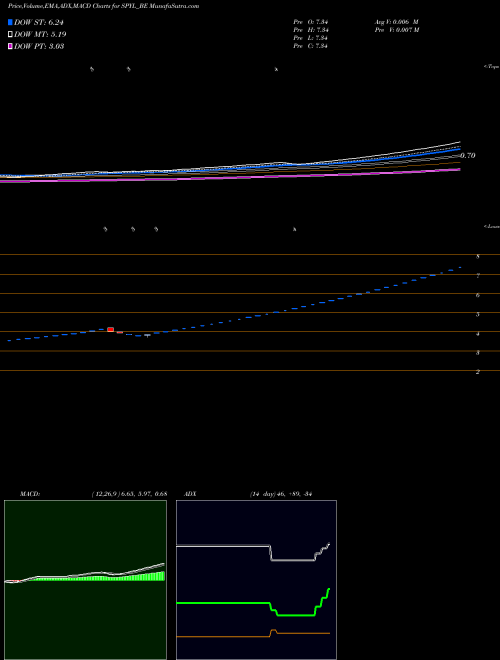500x660 pixels.
Task: Click the white DOW MT legend swatch
Action: pos(10,35)
